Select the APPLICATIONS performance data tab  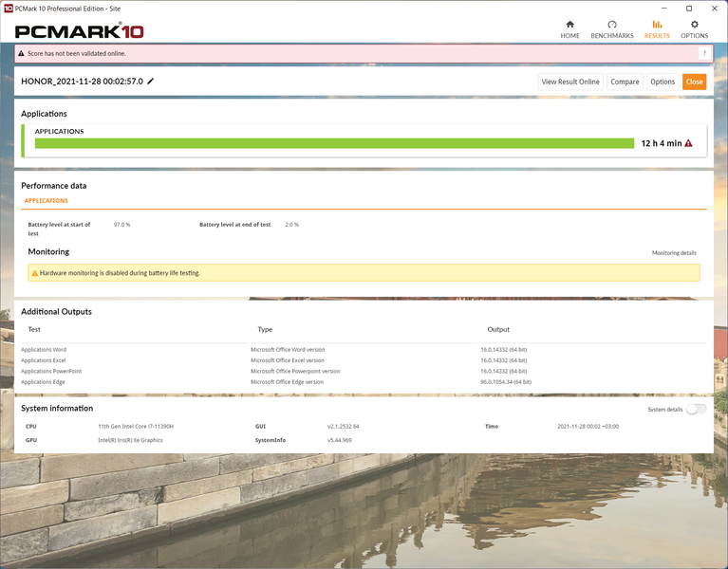[x=46, y=200]
